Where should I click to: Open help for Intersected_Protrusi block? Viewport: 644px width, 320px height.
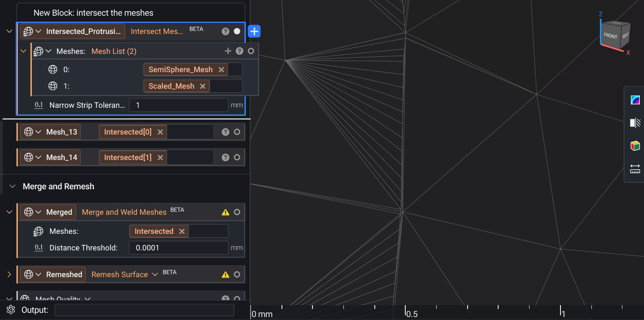pos(226,31)
